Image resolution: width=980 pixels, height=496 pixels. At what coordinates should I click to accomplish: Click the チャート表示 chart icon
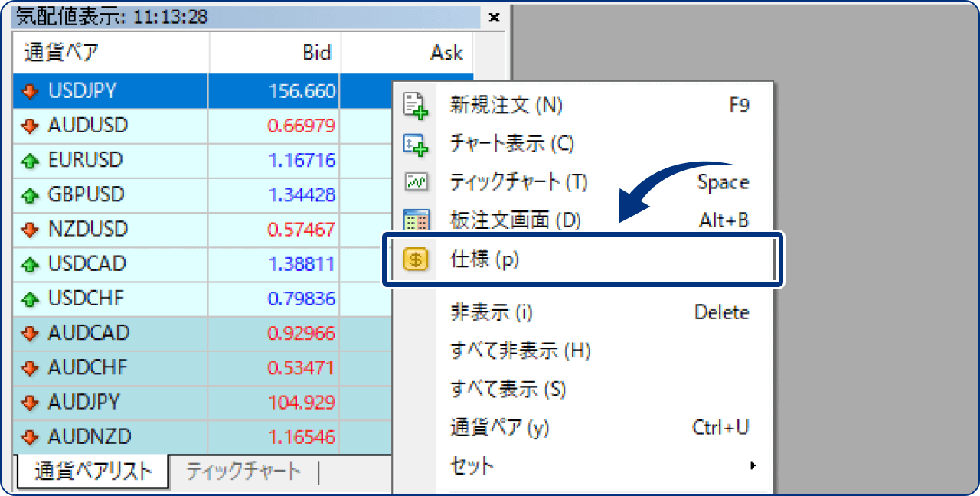pyautogui.click(x=416, y=144)
